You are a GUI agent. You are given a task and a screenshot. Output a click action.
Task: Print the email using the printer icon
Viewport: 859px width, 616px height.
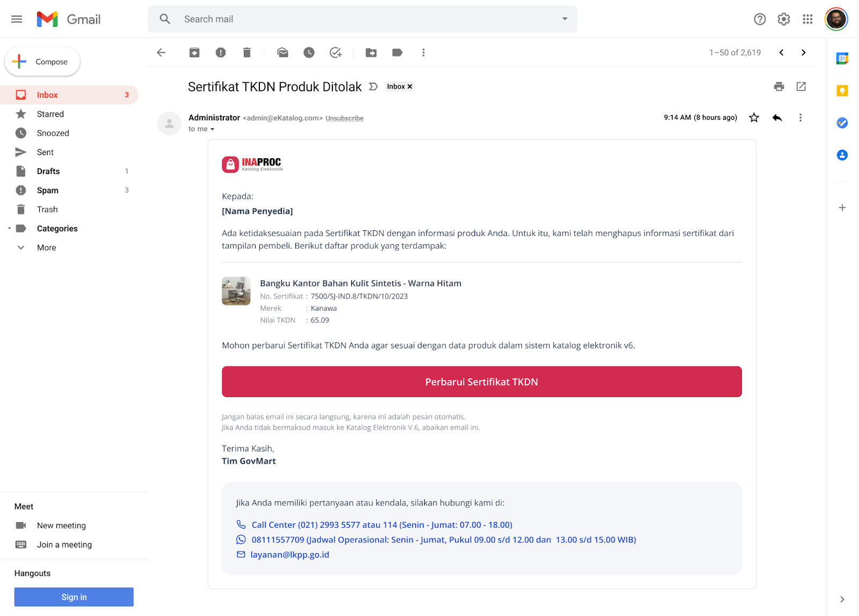[779, 86]
